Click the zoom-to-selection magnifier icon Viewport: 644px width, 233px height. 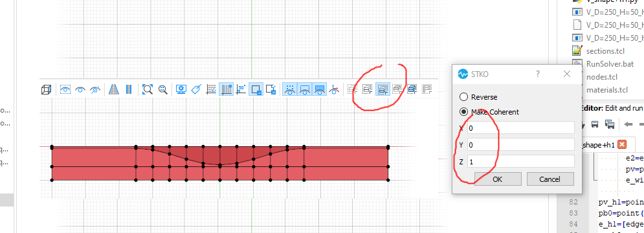(162, 89)
